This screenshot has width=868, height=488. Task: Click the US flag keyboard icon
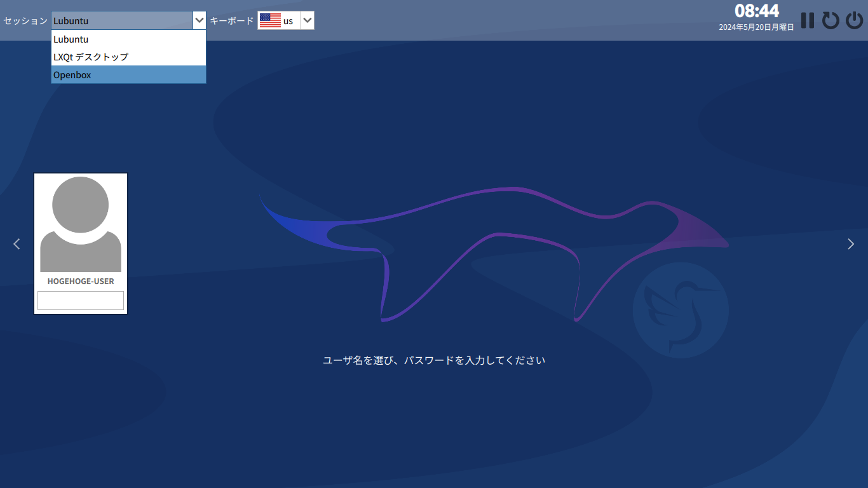[270, 20]
